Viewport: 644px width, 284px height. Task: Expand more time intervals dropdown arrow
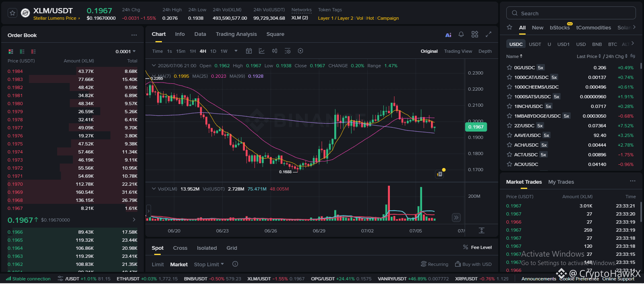click(236, 51)
